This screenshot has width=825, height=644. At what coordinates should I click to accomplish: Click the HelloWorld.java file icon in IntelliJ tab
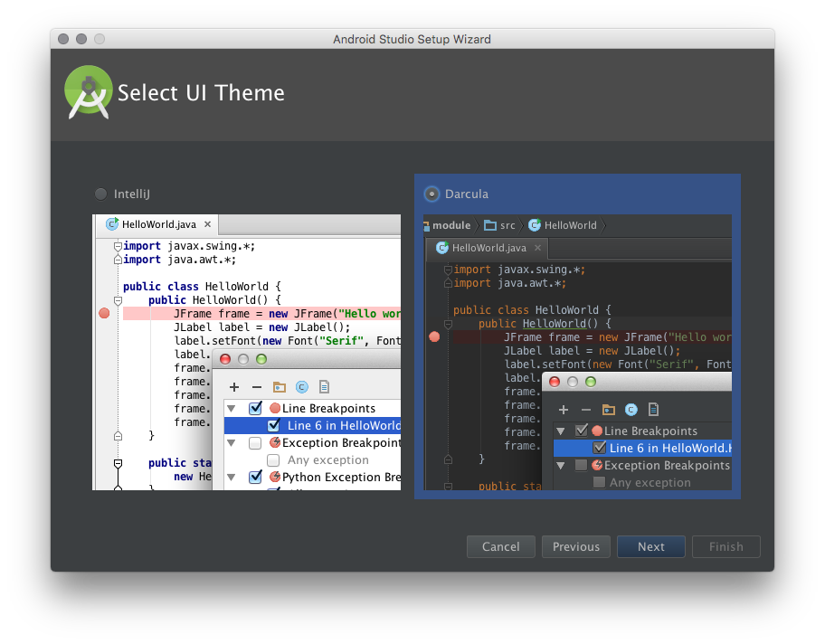(112, 224)
